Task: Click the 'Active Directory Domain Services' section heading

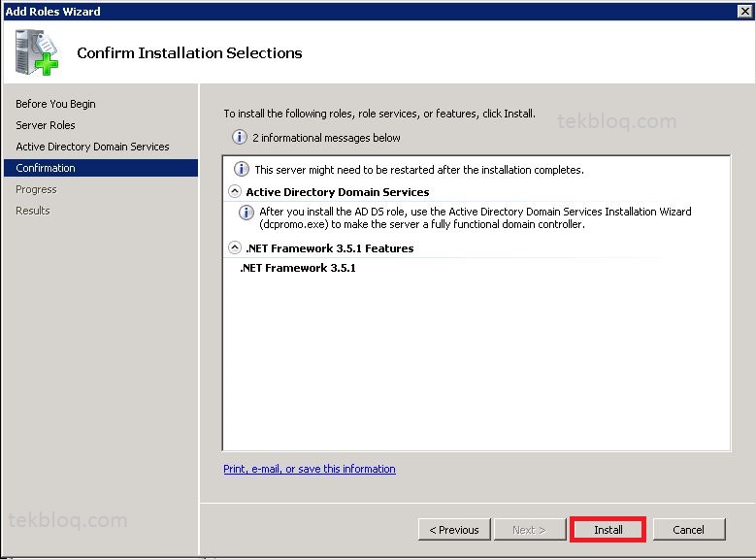Action: (x=338, y=192)
